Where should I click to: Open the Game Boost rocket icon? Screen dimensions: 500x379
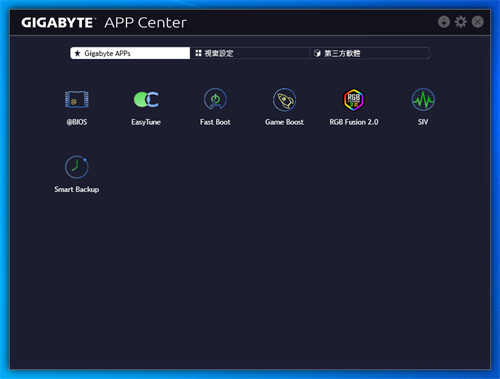coord(284,99)
